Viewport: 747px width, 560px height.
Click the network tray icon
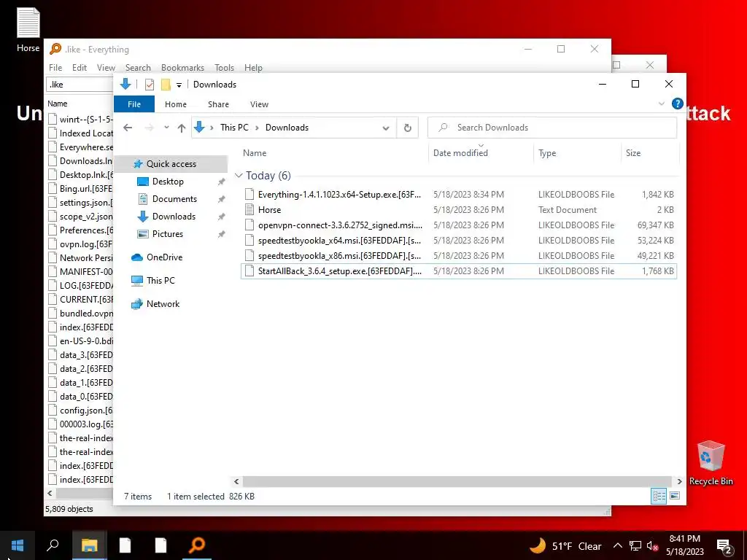[635, 546]
